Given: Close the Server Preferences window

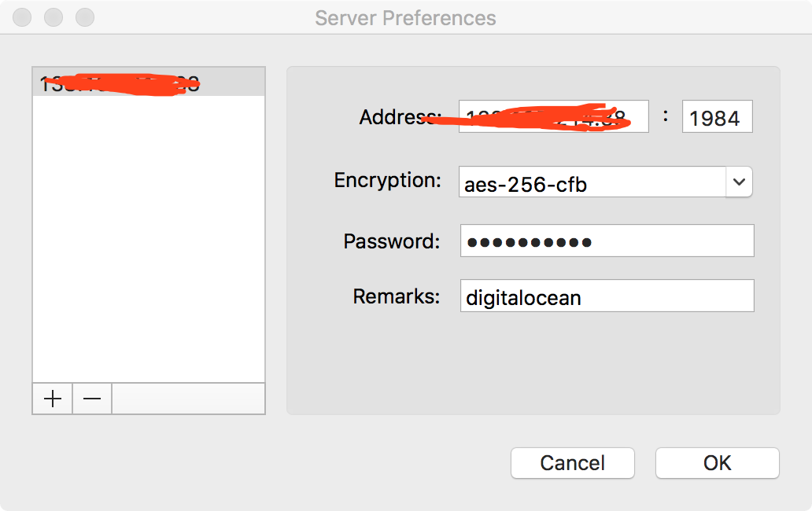Looking at the screenshot, I should tap(22, 17).
